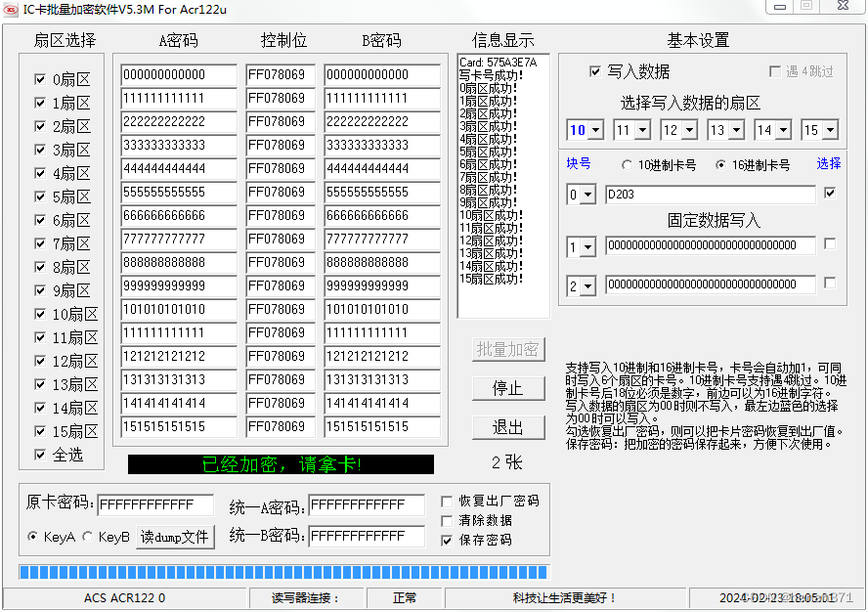The height and width of the screenshot is (612, 868).
Task: Select the 16进制卡号 radio button
Action: tap(720, 165)
